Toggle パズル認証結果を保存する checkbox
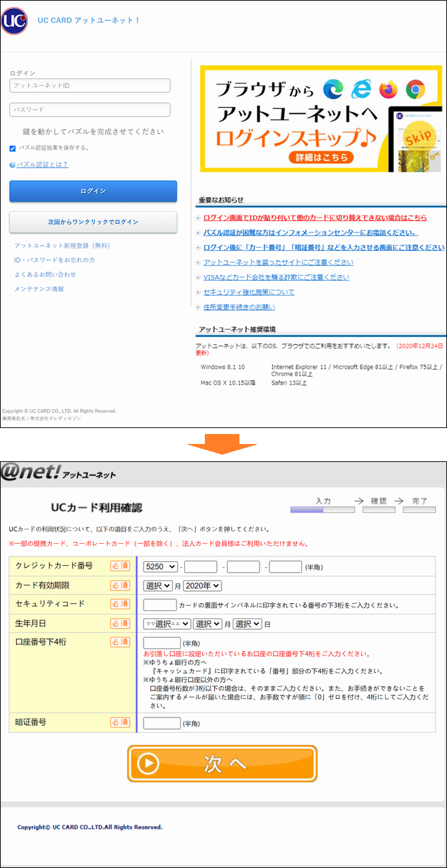 click(x=13, y=148)
